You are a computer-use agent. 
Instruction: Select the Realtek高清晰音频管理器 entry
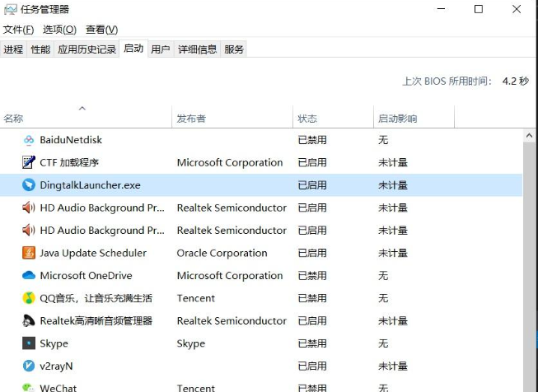click(96, 320)
